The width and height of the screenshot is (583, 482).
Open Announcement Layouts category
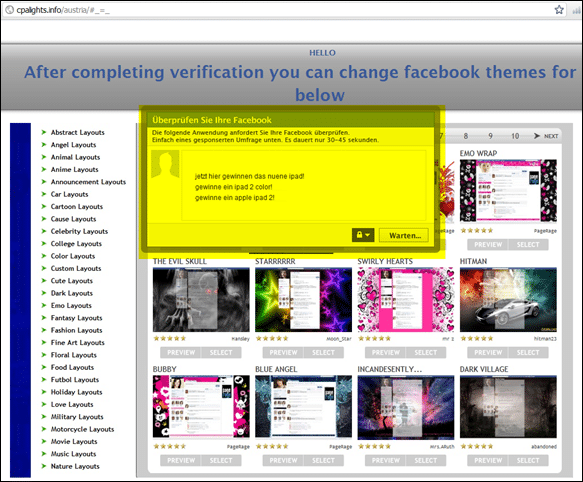click(88, 182)
